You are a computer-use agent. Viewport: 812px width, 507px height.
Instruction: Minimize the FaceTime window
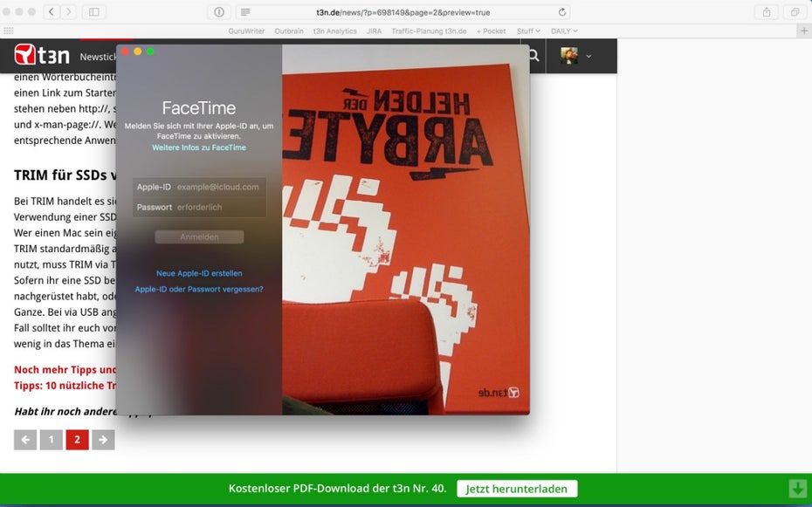(138, 51)
